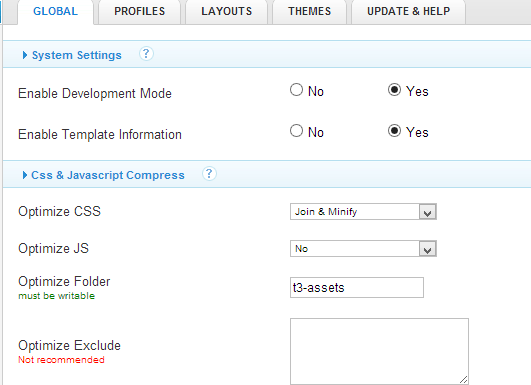Screen dimensions: 531x385
Task: Click the 'must be writable' note
Action: click(x=57, y=296)
